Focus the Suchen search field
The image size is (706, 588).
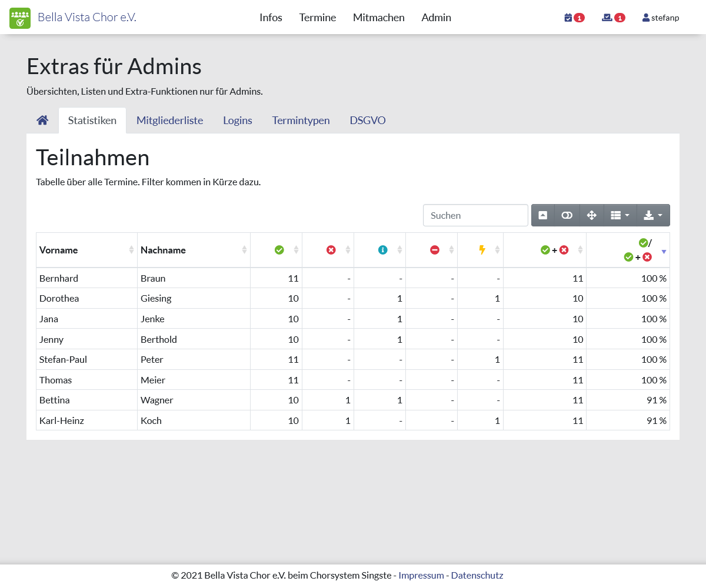pyautogui.click(x=475, y=215)
